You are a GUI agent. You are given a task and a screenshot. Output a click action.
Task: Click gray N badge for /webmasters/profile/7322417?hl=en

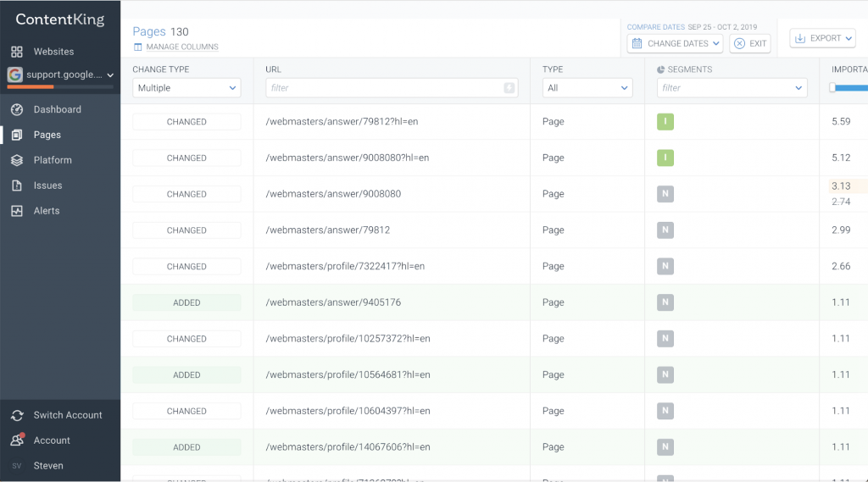(x=665, y=266)
